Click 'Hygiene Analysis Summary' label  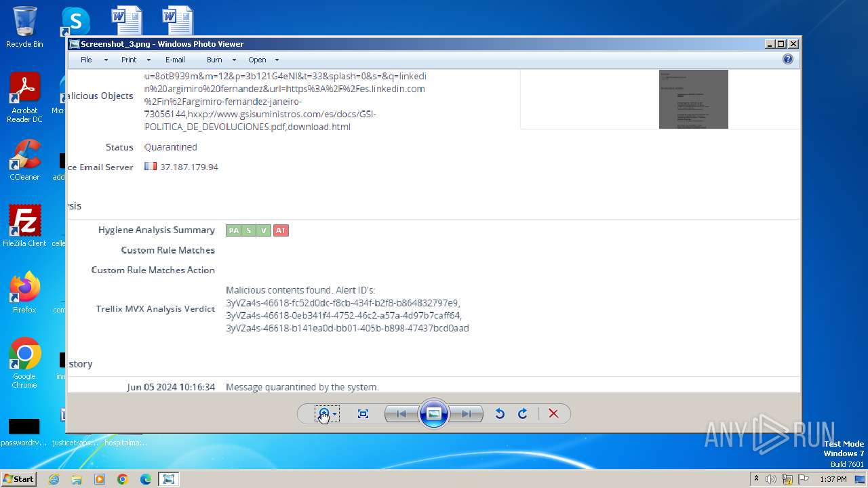(x=156, y=230)
